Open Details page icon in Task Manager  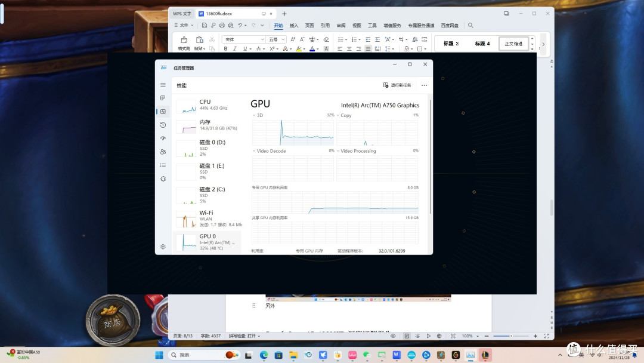click(163, 165)
